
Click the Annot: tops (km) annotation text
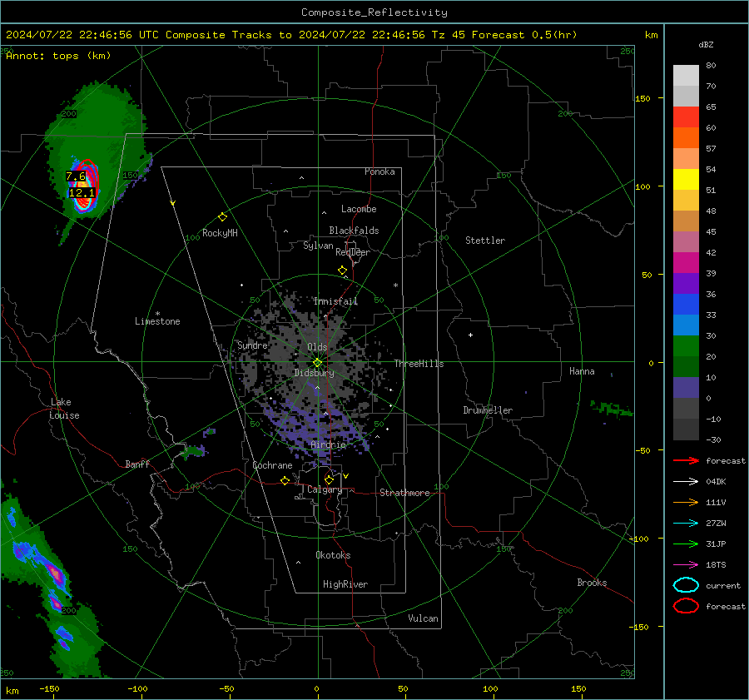[x=58, y=56]
